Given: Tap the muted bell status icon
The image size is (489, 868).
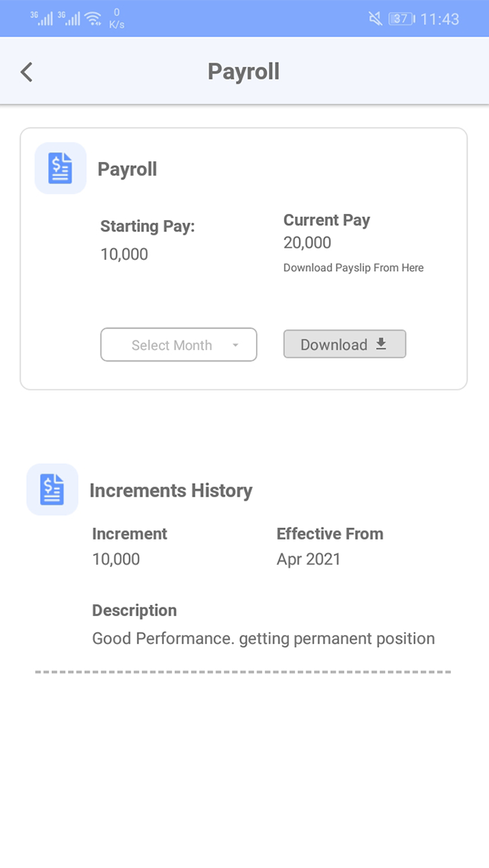Looking at the screenshot, I should [375, 18].
